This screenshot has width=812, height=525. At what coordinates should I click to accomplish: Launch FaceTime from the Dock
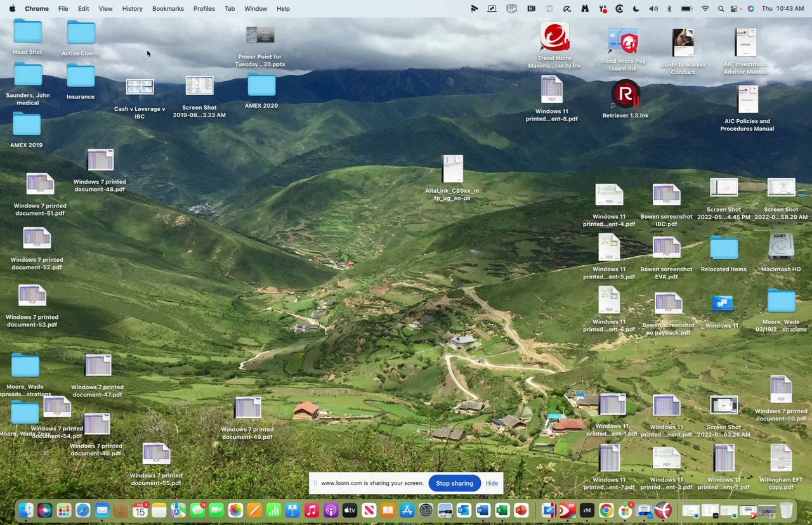point(216,510)
